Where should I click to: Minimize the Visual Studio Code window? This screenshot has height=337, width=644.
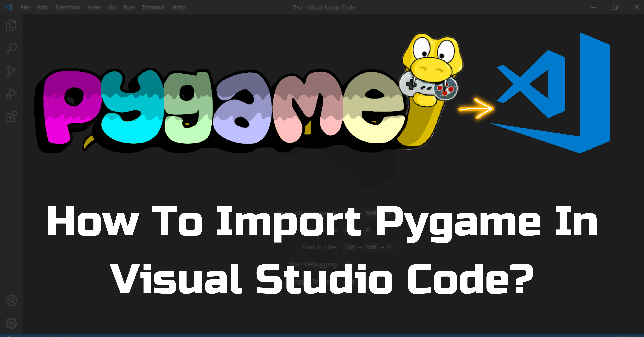594,7
